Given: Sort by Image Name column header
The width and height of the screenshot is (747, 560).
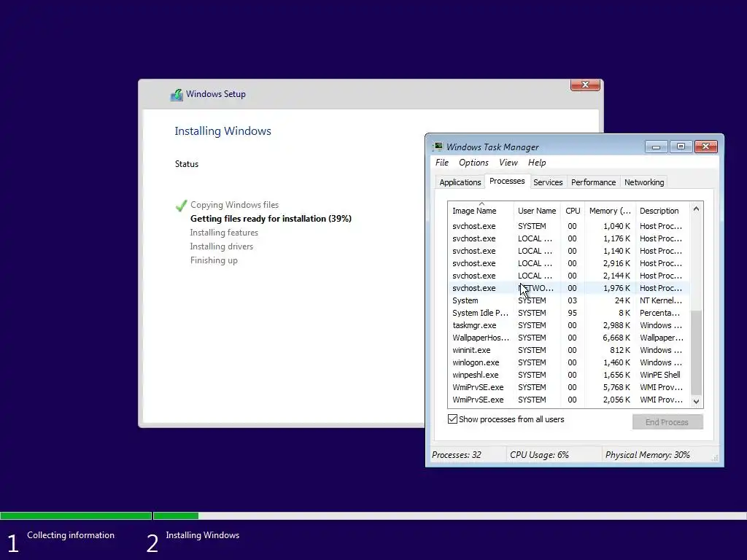Looking at the screenshot, I should (481, 211).
